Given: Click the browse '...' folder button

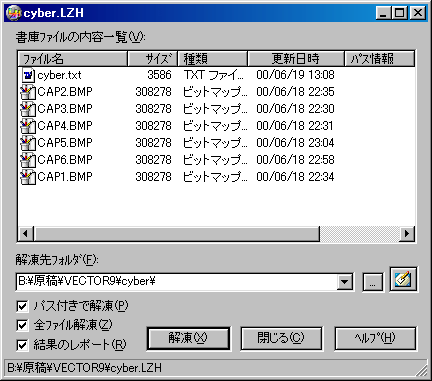Looking at the screenshot, I should (x=373, y=283).
